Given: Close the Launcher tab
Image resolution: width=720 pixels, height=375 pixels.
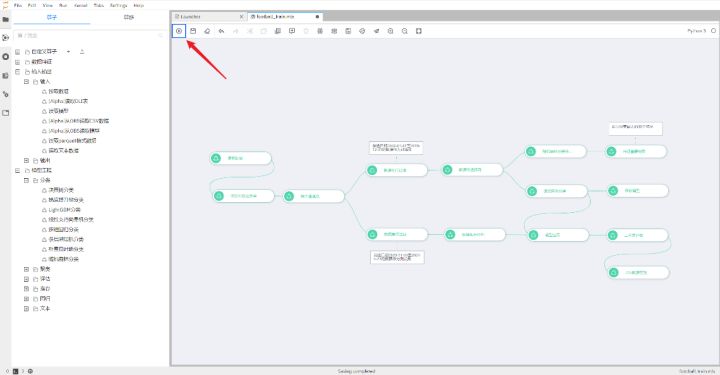Looking at the screenshot, I should [242, 17].
